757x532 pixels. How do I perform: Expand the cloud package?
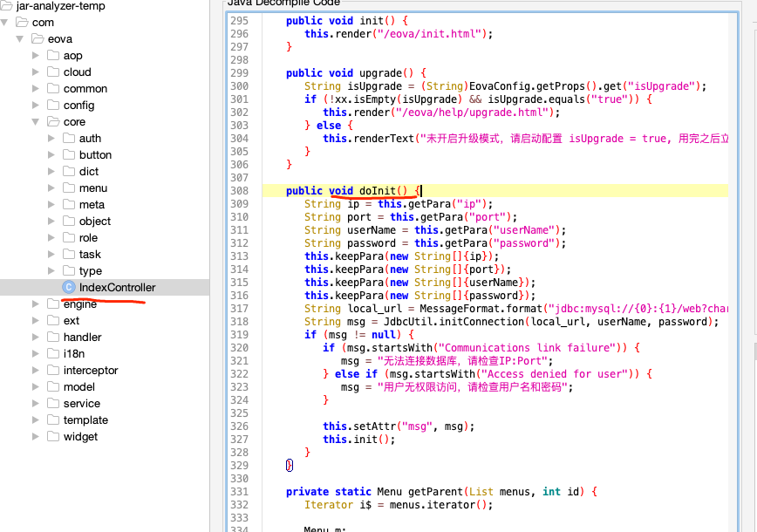click(x=35, y=72)
